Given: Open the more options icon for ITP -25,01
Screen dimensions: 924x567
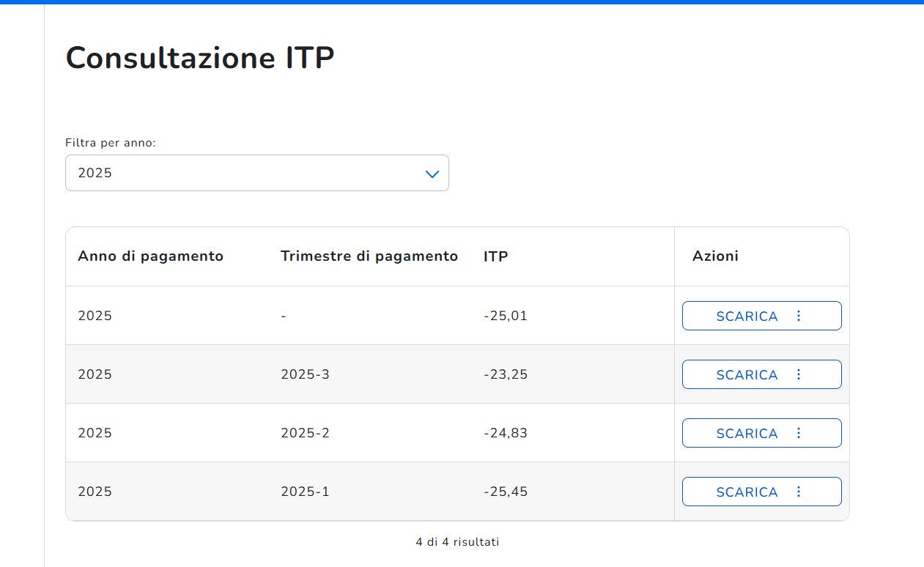Looking at the screenshot, I should [799, 316].
